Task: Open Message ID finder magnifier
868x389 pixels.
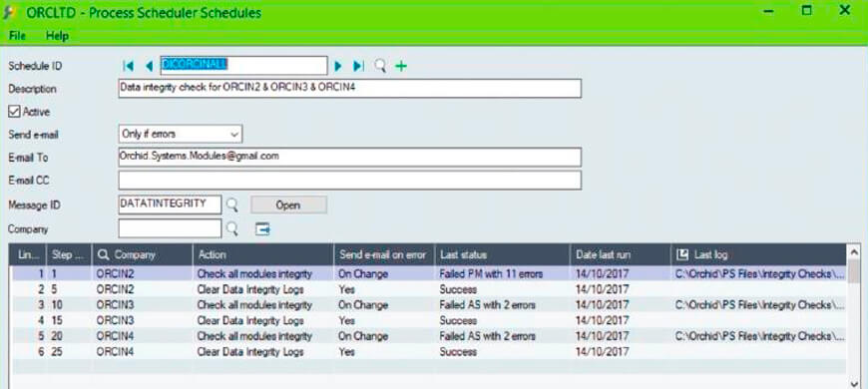Action: coord(232,205)
